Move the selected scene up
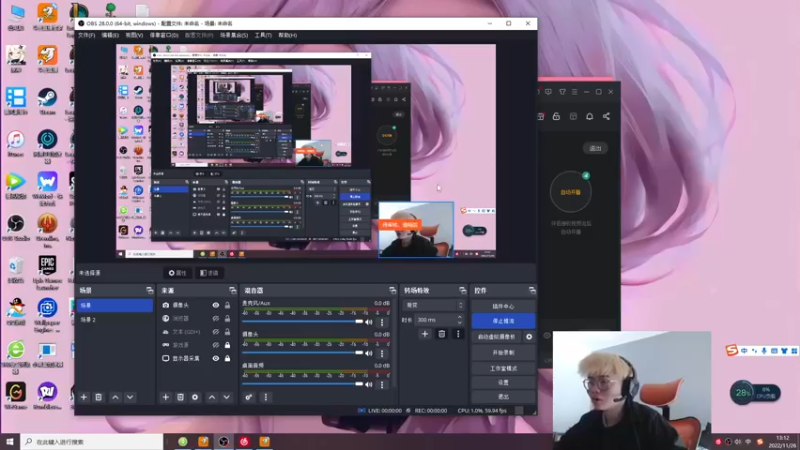Image resolution: width=800 pixels, height=450 pixels. click(115, 397)
